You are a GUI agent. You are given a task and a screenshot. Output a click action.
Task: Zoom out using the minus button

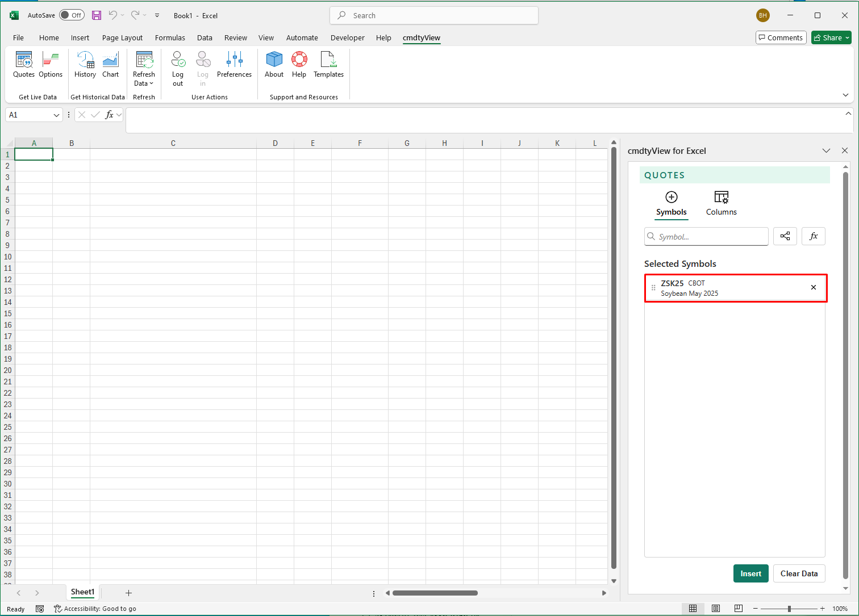click(x=756, y=609)
